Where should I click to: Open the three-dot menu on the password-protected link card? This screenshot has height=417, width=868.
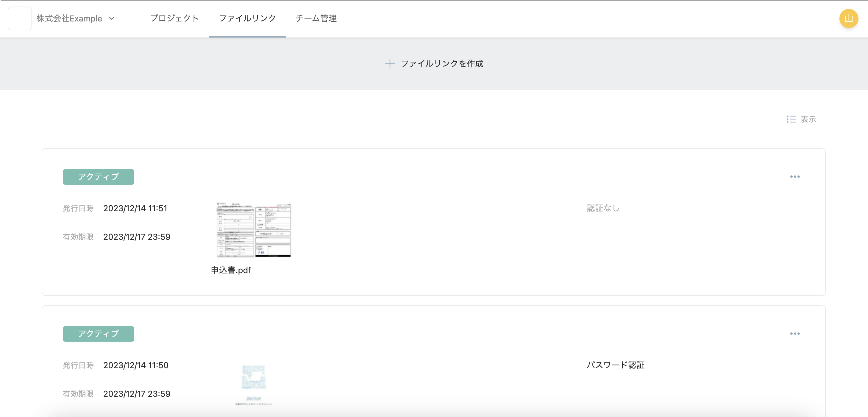795,333
